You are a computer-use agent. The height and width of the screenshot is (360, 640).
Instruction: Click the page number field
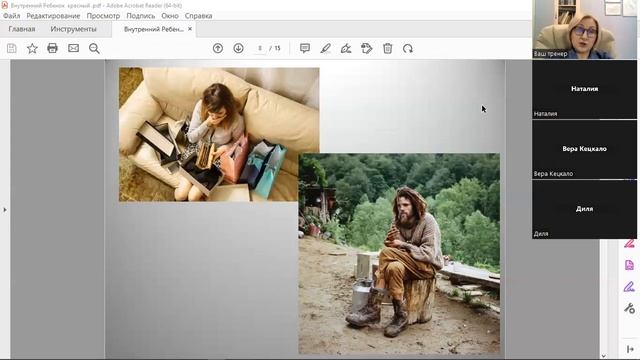point(260,48)
